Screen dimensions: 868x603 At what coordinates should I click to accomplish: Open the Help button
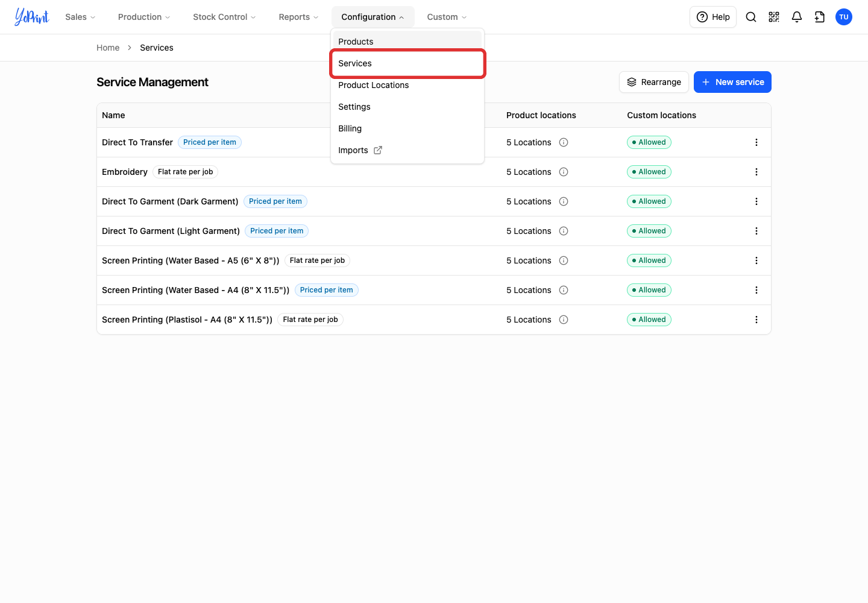713,17
